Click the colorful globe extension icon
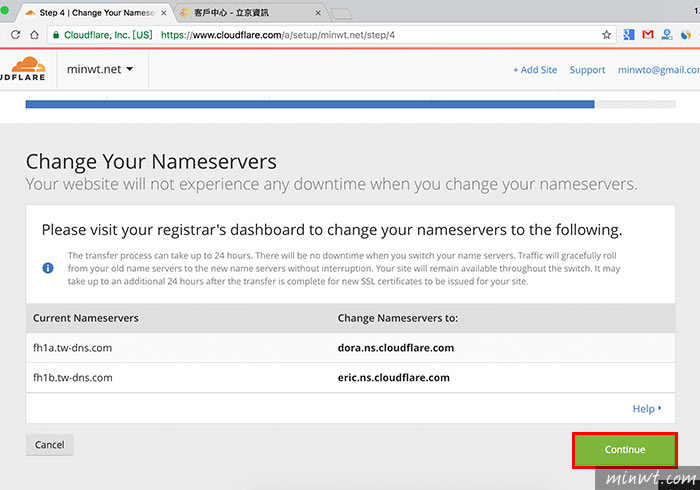Viewport: 700px width, 490px height. click(x=686, y=35)
